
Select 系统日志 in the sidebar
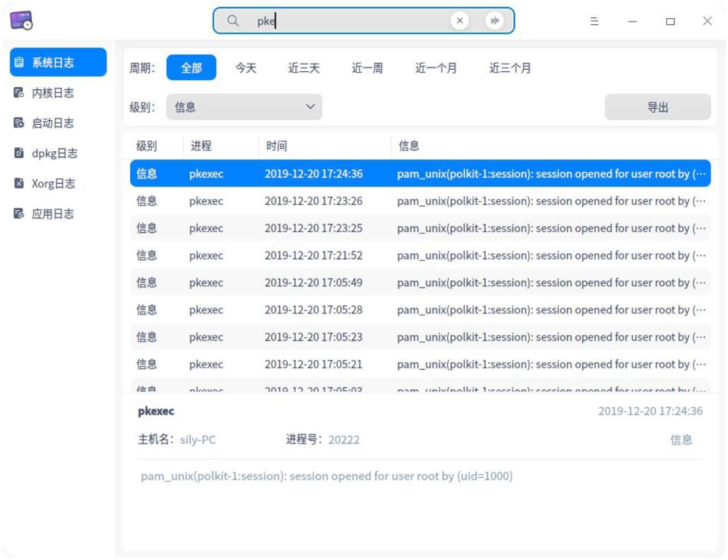pos(58,62)
